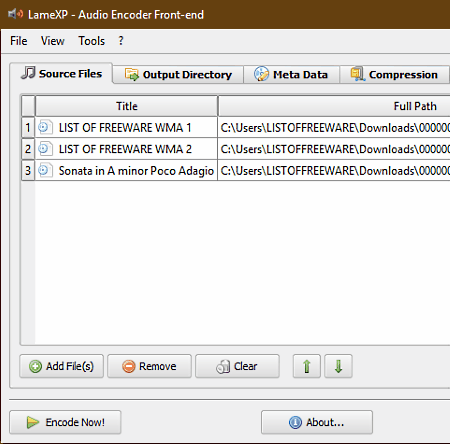Viewport: 450px width, 444px height.
Task: Click the move up green arrow icon
Action: click(x=307, y=366)
